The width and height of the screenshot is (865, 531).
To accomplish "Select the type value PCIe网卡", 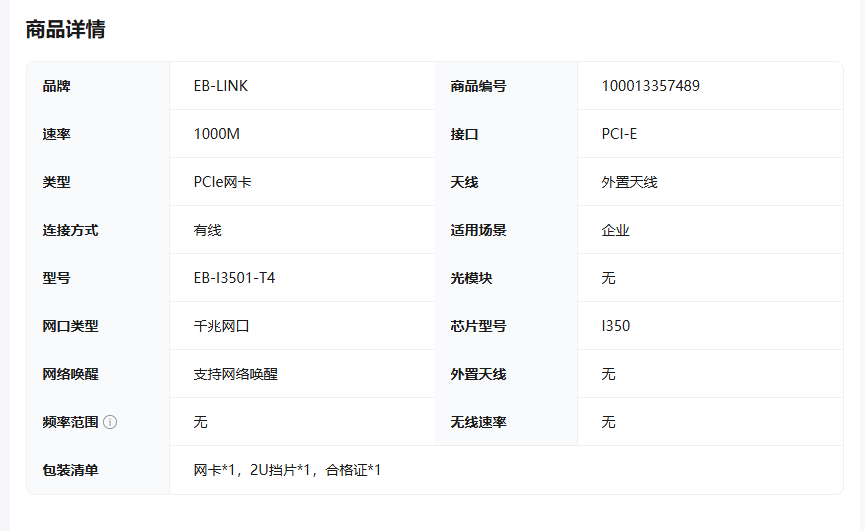I will coord(222,182).
